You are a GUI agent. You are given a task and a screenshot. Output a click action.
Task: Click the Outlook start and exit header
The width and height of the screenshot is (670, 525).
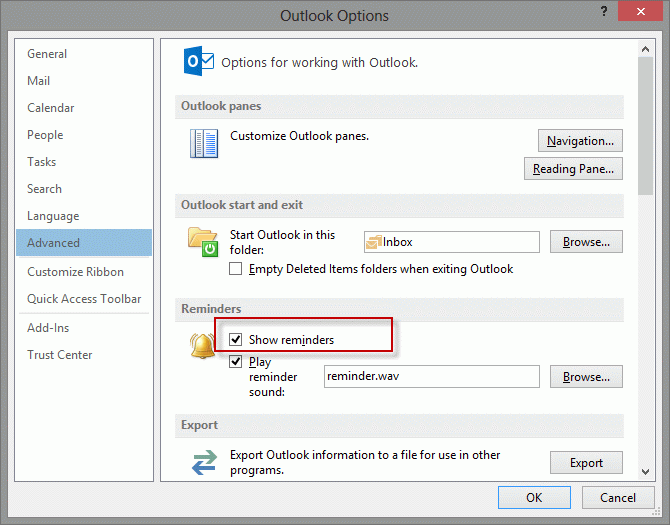[x=399, y=205]
